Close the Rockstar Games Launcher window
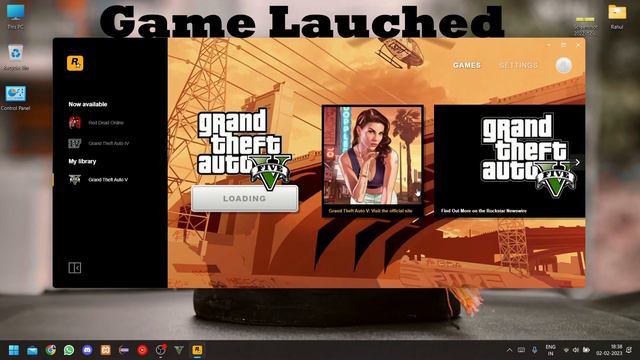The width and height of the screenshot is (640, 360). (x=578, y=45)
